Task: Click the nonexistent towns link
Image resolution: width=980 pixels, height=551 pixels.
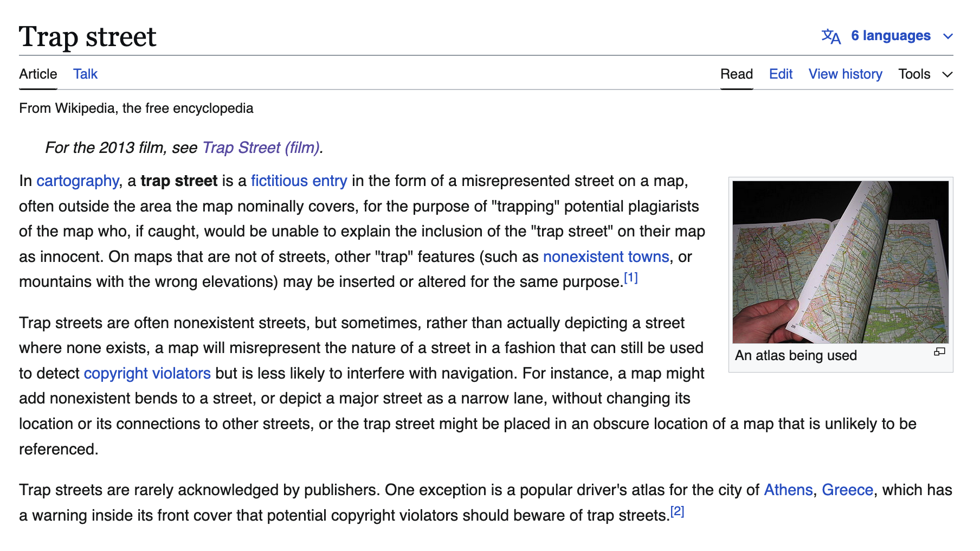Action: (605, 257)
